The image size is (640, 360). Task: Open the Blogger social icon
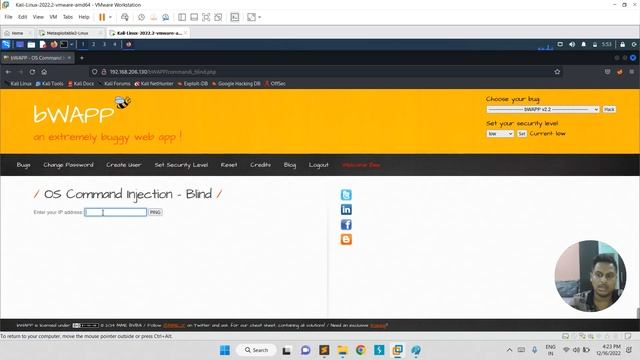(346, 239)
